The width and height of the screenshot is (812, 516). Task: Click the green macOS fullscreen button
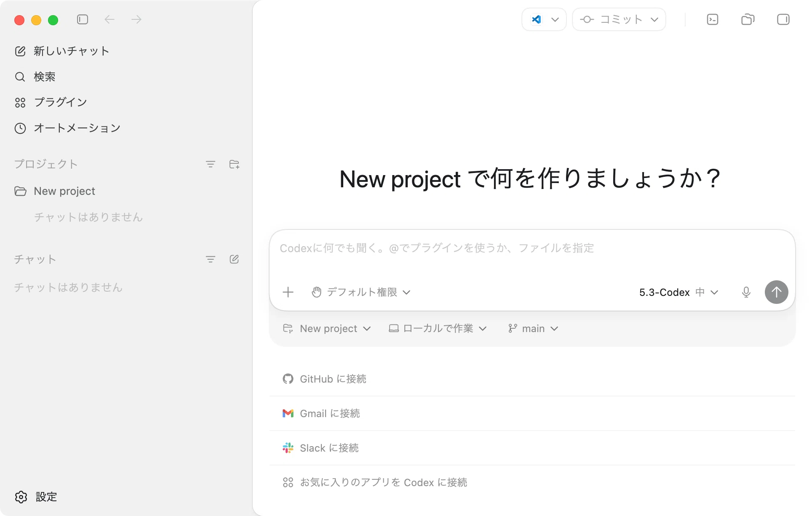pyautogui.click(x=53, y=20)
